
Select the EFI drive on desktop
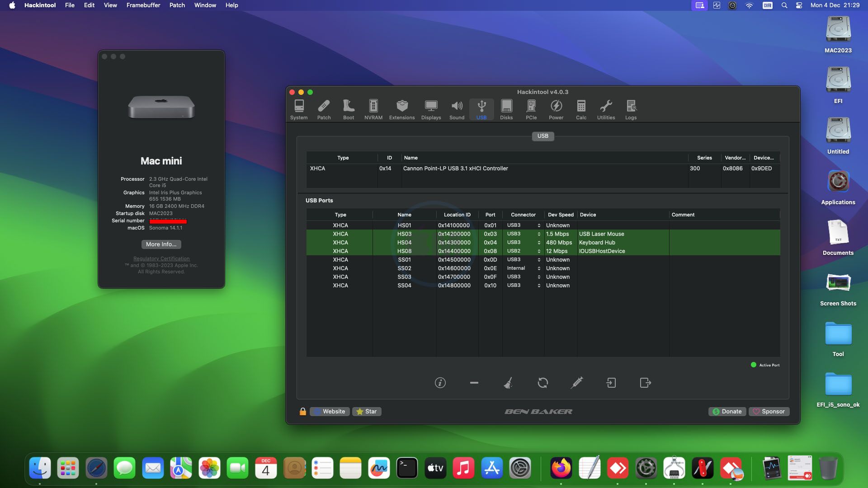(838, 86)
